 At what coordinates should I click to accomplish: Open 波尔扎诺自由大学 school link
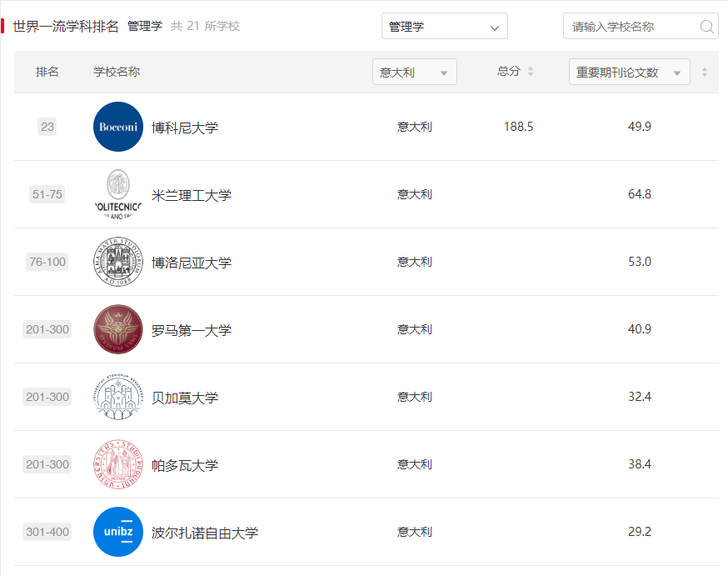coord(205,533)
